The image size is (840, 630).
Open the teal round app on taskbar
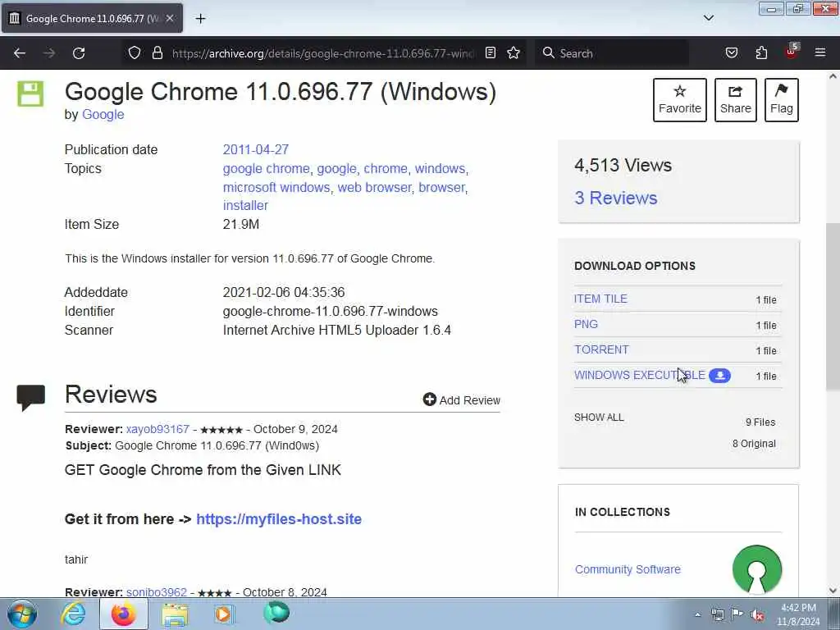(x=276, y=613)
